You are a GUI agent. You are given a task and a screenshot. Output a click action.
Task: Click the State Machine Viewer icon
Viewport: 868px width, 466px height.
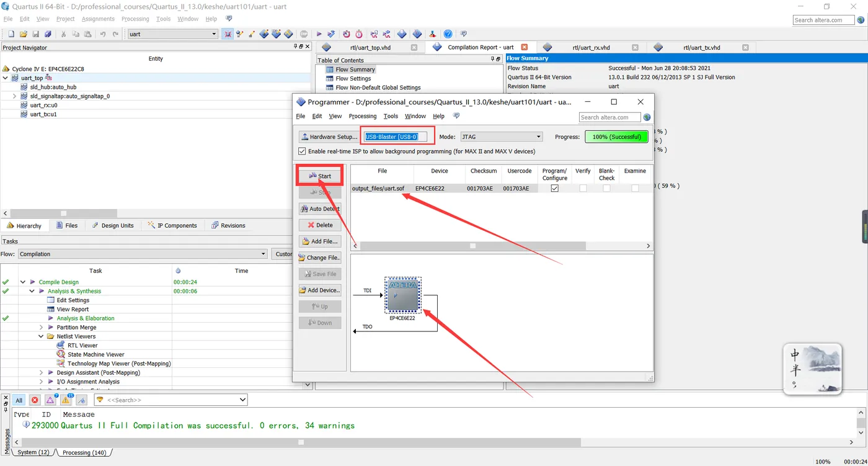[60, 354]
